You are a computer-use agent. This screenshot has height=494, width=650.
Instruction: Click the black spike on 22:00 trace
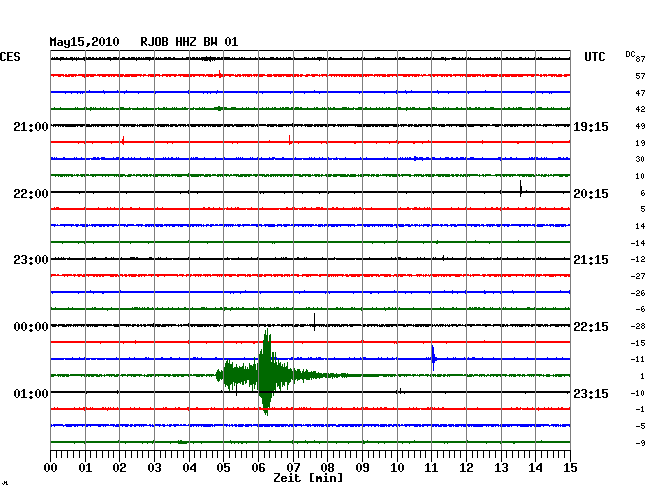(x=521, y=189)
